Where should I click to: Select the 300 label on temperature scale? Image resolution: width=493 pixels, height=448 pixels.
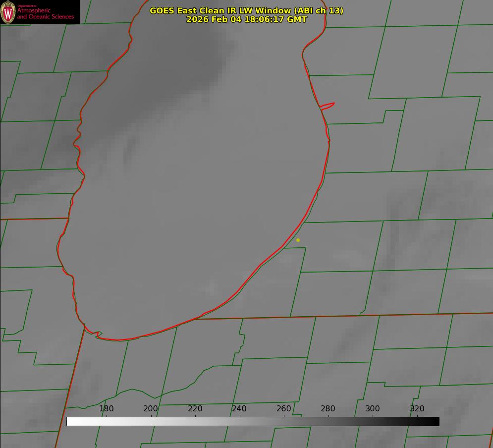373,409
